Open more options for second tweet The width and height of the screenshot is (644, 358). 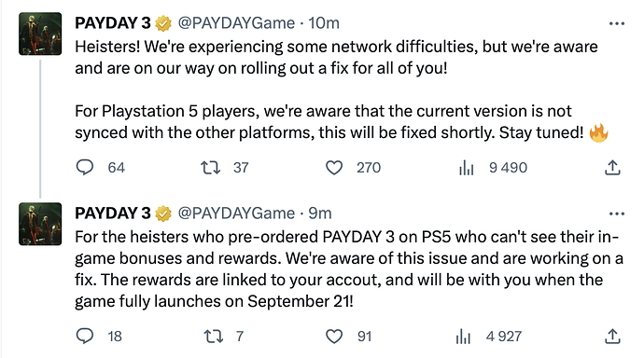click(x=617, y=213)
